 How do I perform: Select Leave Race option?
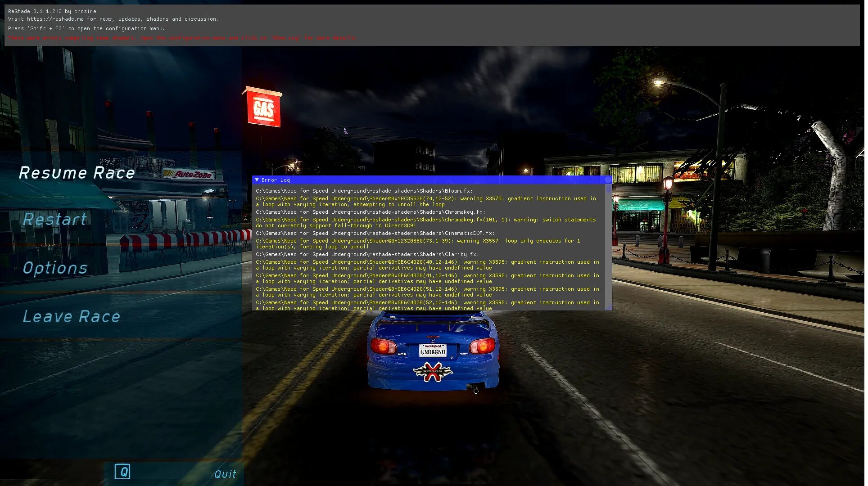point(72,316)
